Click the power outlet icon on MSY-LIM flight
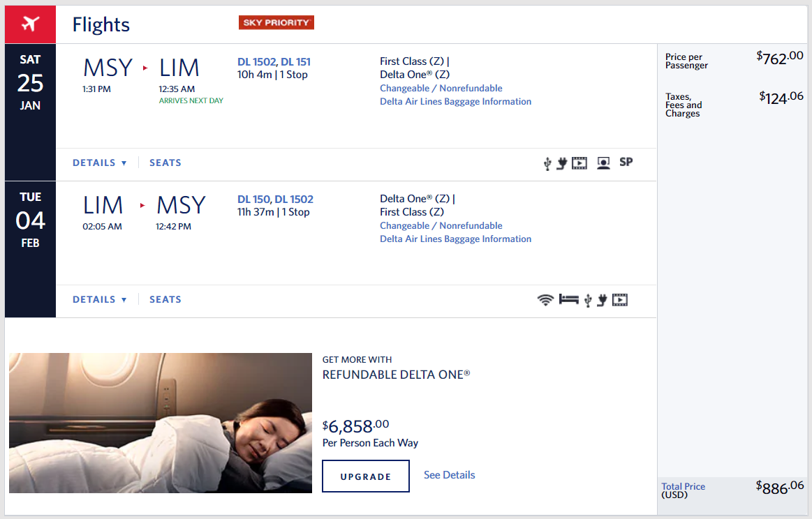 (x=562, y=163)
